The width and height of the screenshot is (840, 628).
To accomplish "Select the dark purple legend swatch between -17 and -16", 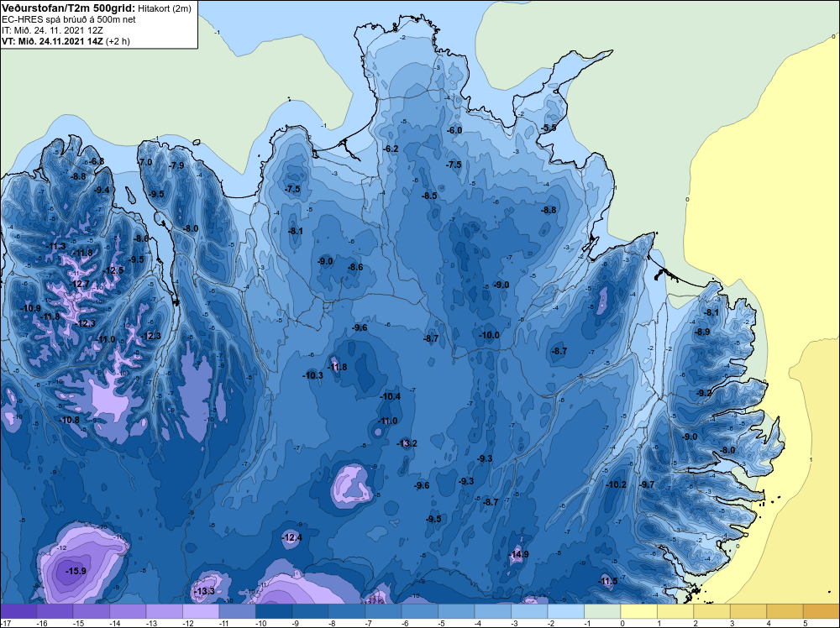I will [x=18, y=611].
